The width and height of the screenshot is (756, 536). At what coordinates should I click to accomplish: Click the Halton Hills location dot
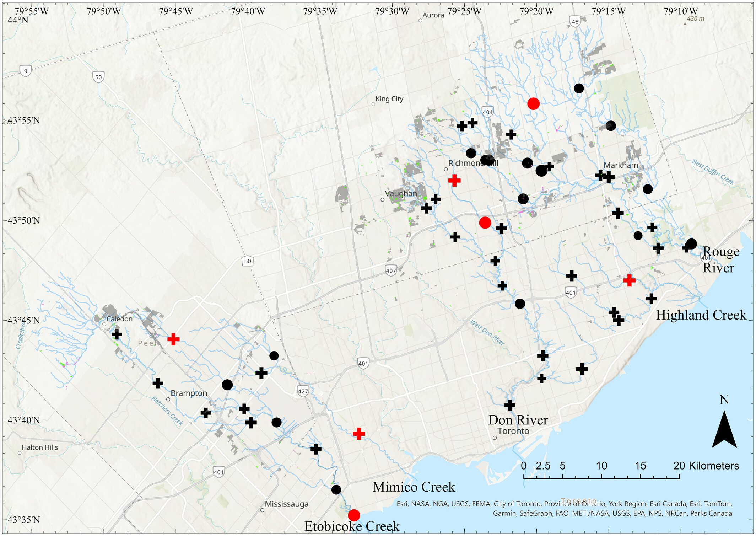point(20,453)
